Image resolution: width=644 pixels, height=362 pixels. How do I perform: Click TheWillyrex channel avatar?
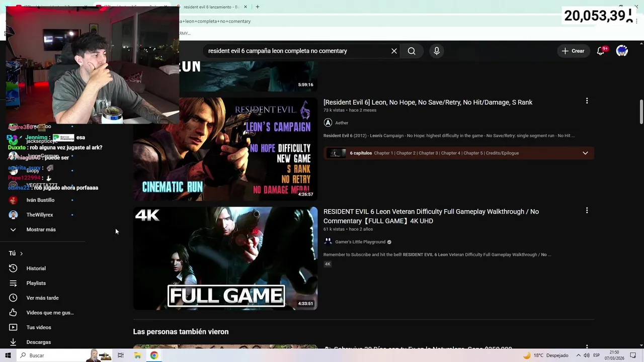pyautogui.click(x=13, y=215)
